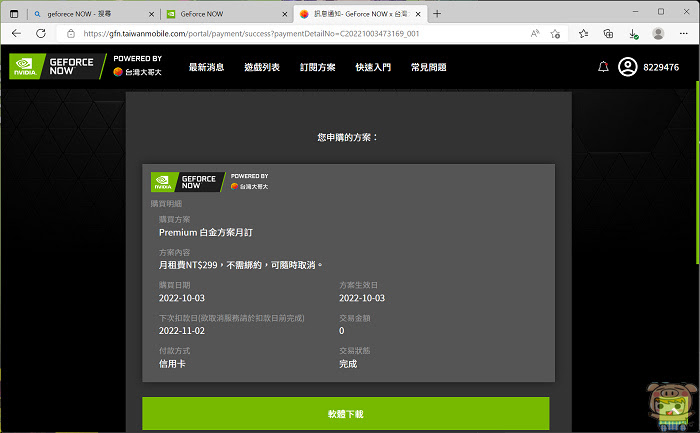Image resolution: width=700 pixels, height=433 pixels.
Task: Select the effective date under 方案生效日
Action: (x=362, y=298)
